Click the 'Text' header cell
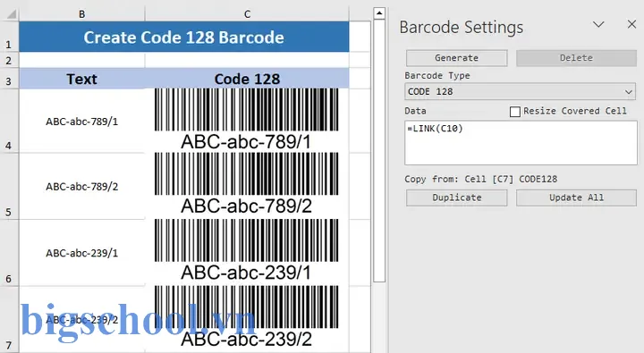Viewport: 644px width, 353px height. [81, 79]
